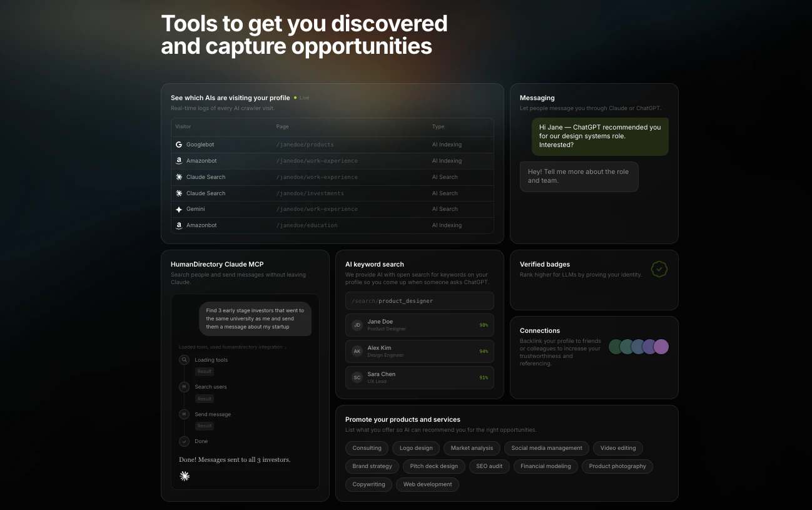Click Claude Search icon in the investments row
The image size is (812, 510).
pyautogui.click(x=179, y=193)
